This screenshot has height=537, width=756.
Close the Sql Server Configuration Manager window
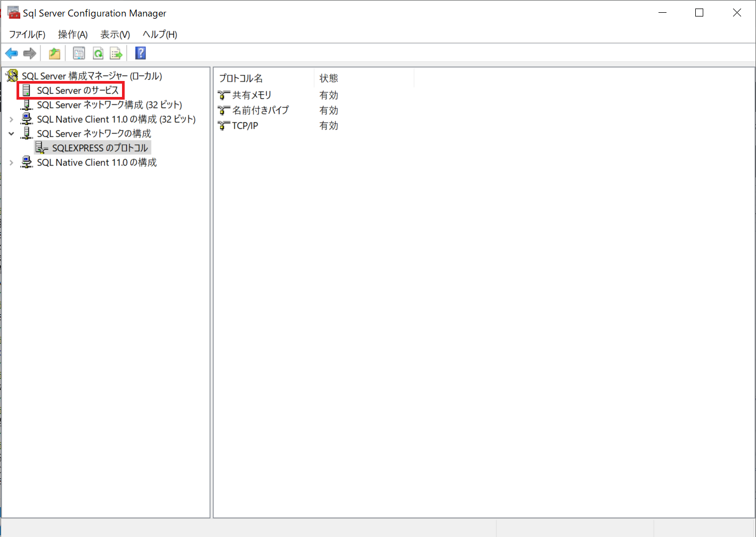pyautogui.click(x=737, y=13)
